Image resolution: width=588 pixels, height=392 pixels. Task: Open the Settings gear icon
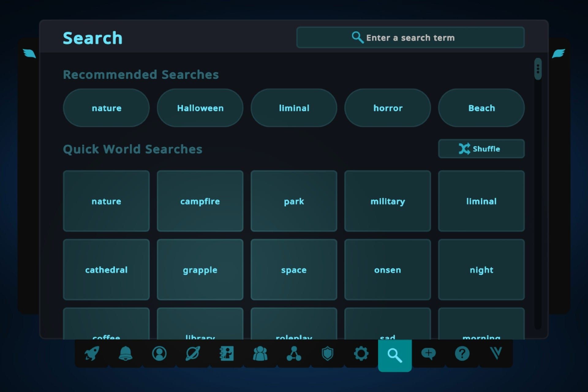(361, 354)
